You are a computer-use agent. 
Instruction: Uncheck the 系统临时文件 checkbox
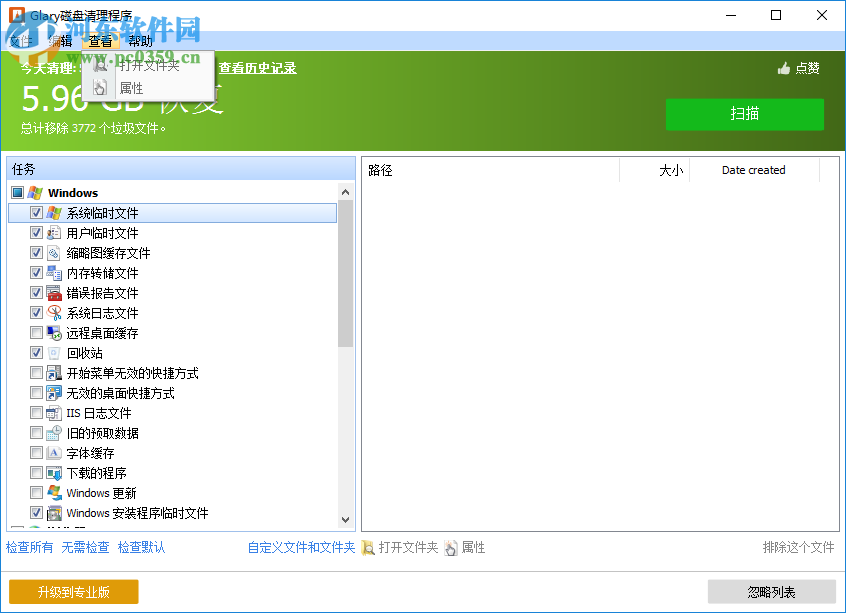point(37,212)
